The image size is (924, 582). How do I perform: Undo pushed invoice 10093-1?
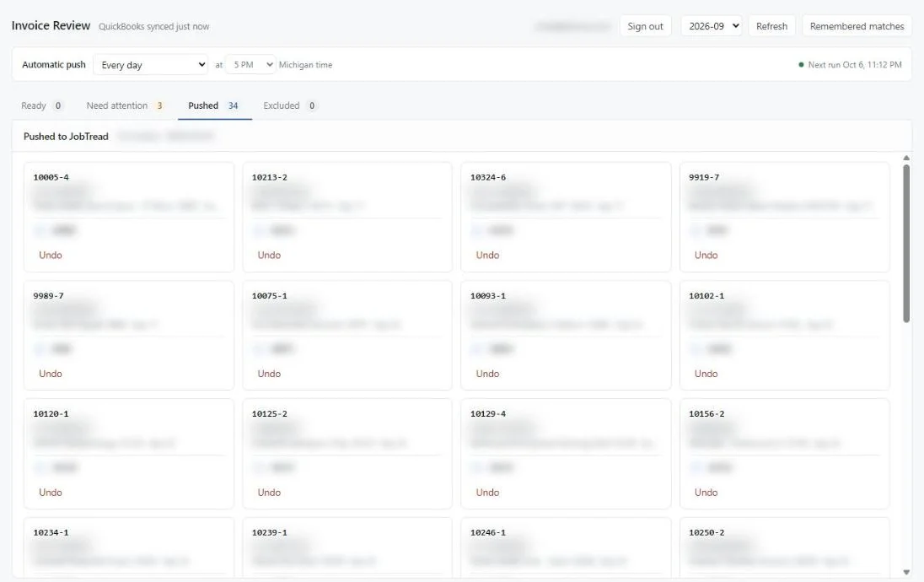[487, 374]
